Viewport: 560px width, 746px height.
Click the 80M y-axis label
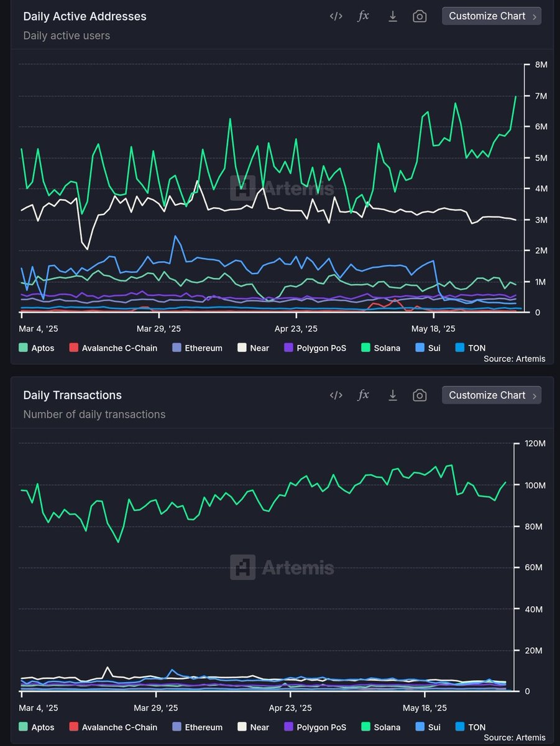[x=534, y=527]
